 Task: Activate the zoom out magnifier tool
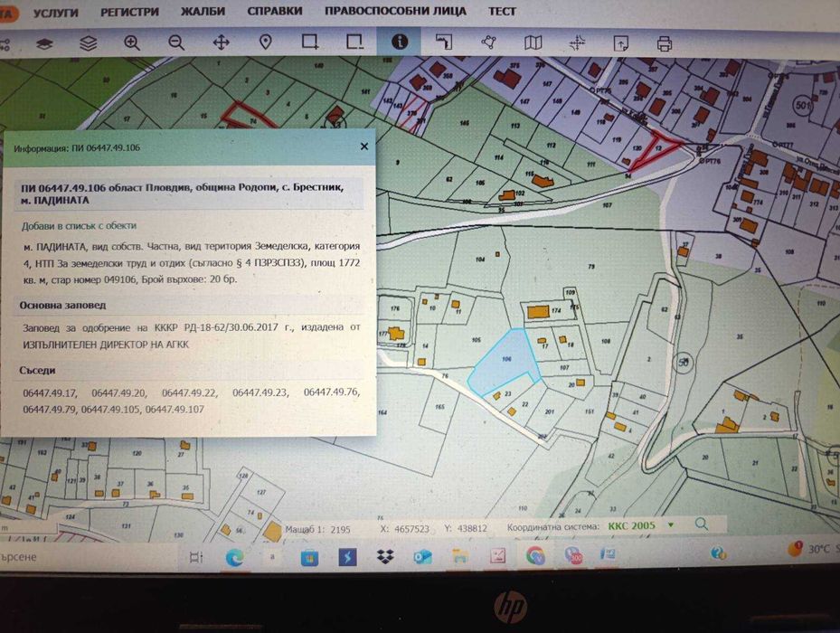tap(176, 43)
